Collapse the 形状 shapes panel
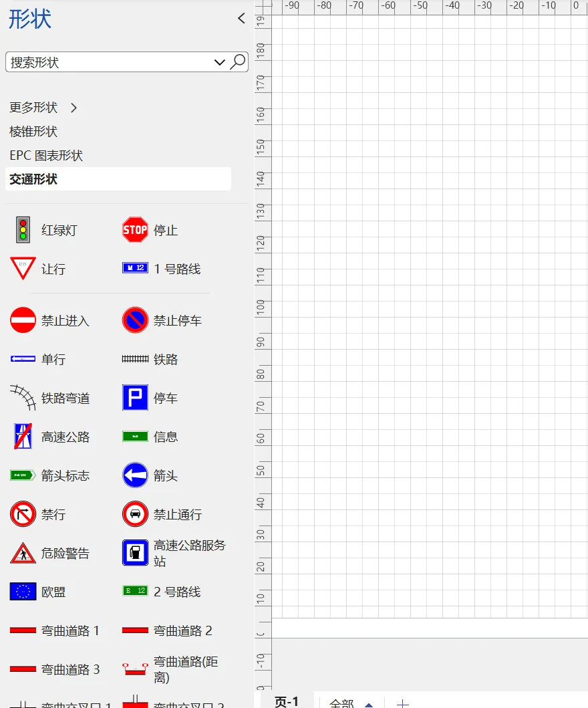 coord(241,19)
